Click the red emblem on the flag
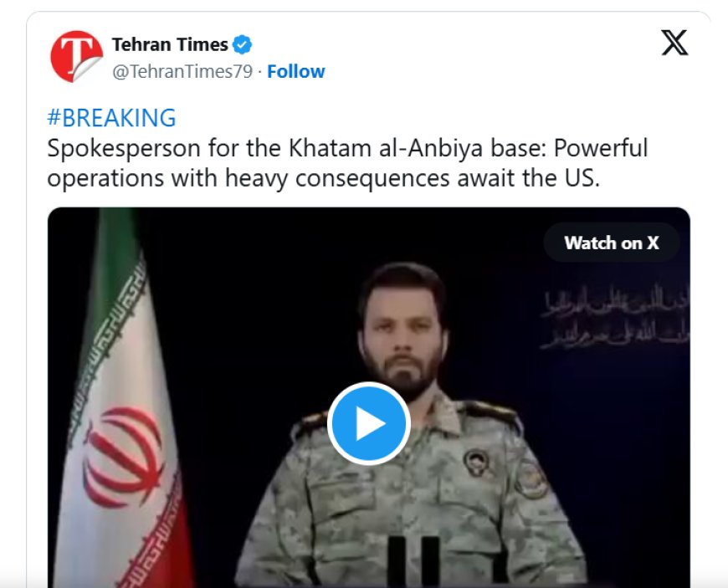Viewport: 728px width, 588px height. click(x=122, y=458)
